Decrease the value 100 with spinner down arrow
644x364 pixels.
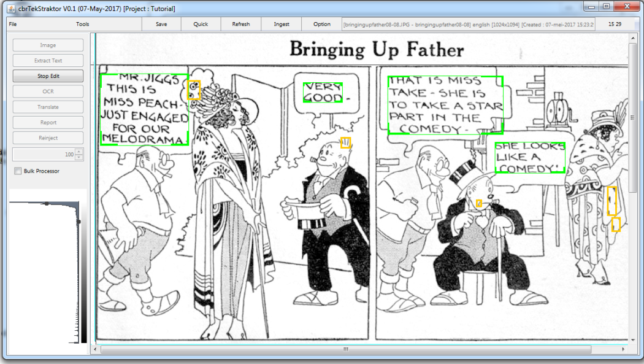(79, 157)
